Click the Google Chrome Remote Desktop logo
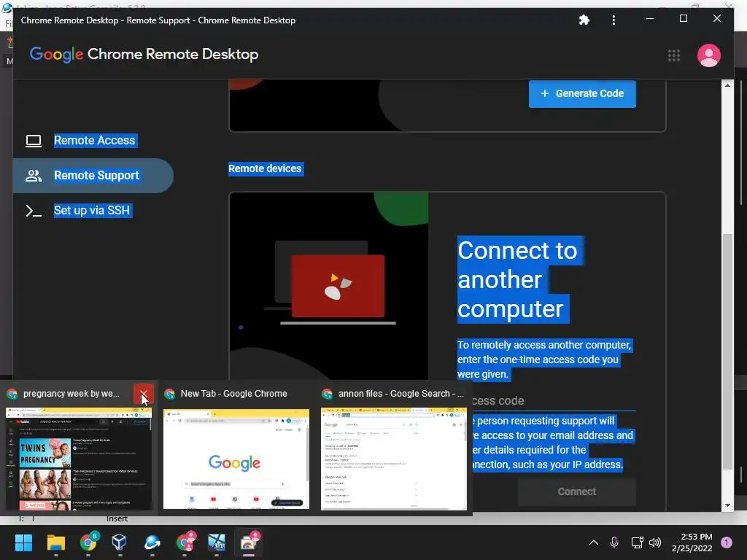 coord(144,54)
